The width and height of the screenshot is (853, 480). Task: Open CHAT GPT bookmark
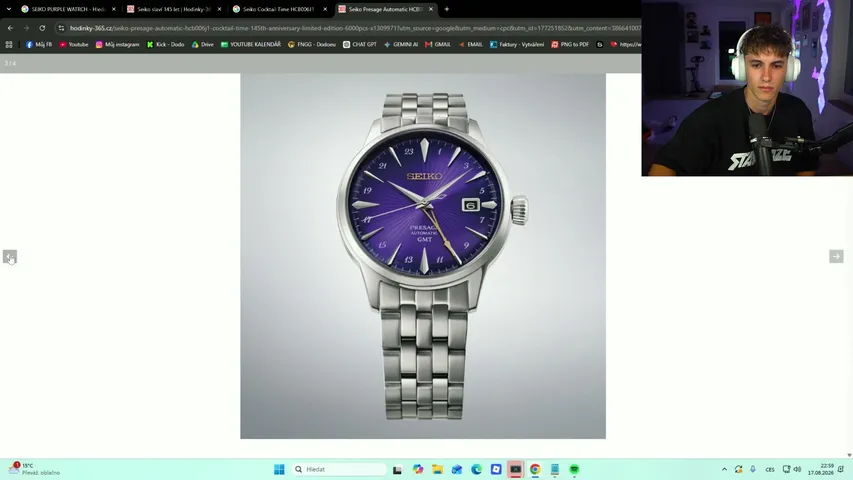point(360,45)
